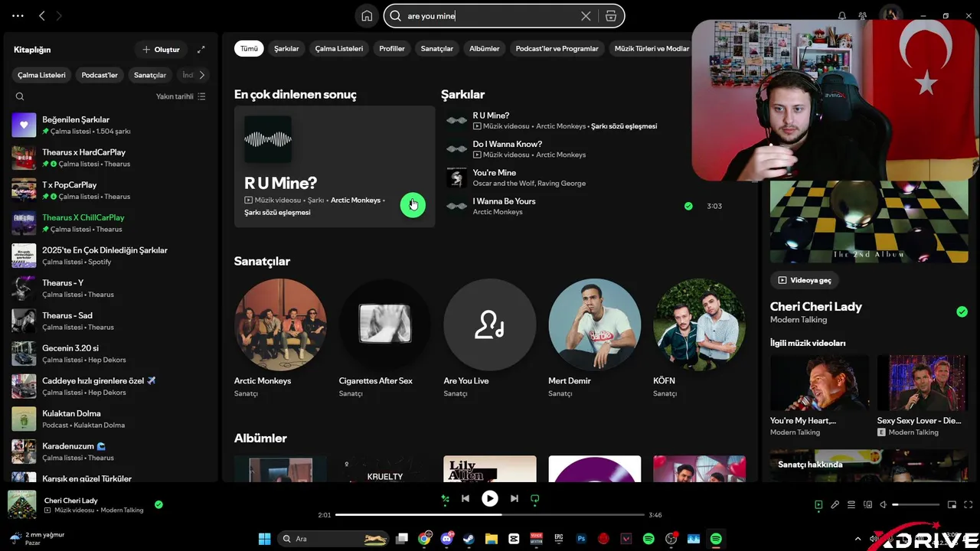980x551 pixels.
Task: Open the 'You're My Heart' related video
Action: [820, 395]
